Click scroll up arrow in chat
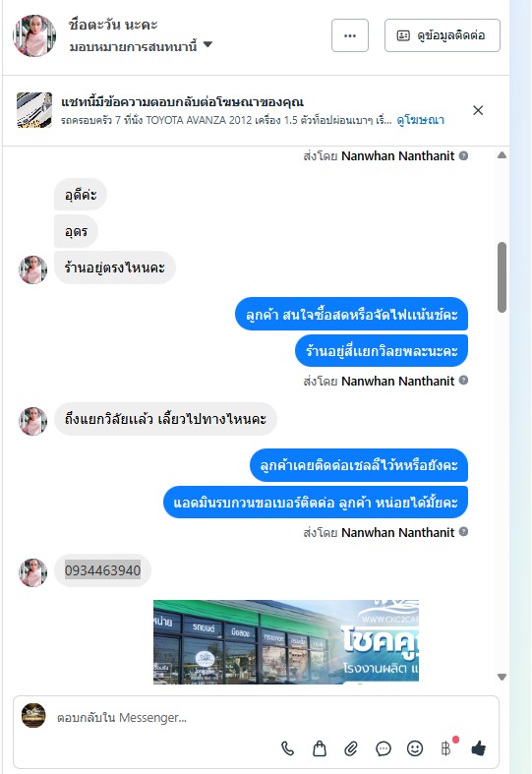 pos(502,155)
